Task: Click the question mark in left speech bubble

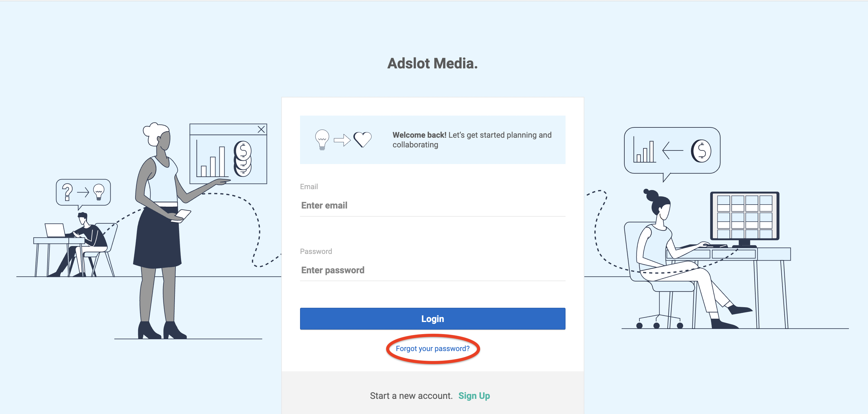Action: coord(67,192)
